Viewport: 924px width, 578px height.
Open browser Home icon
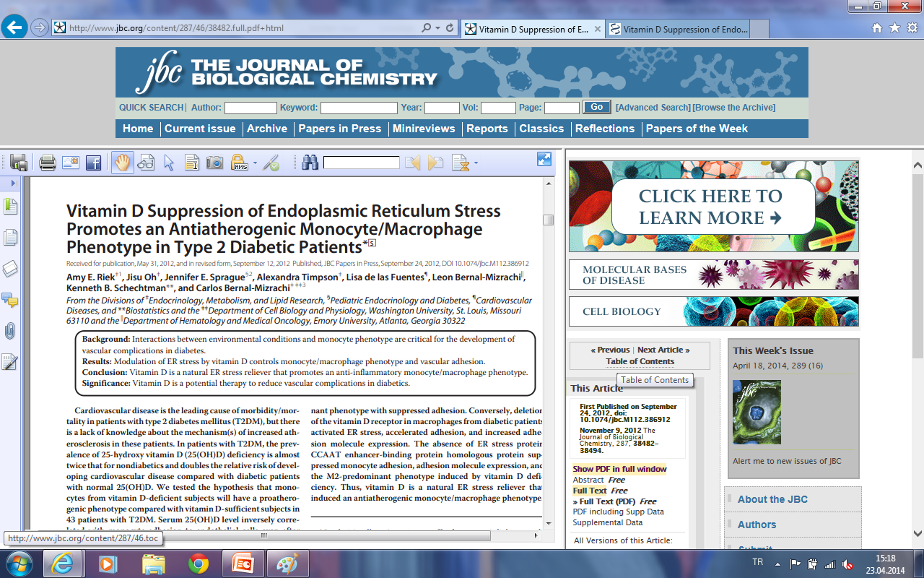[877, 28]
